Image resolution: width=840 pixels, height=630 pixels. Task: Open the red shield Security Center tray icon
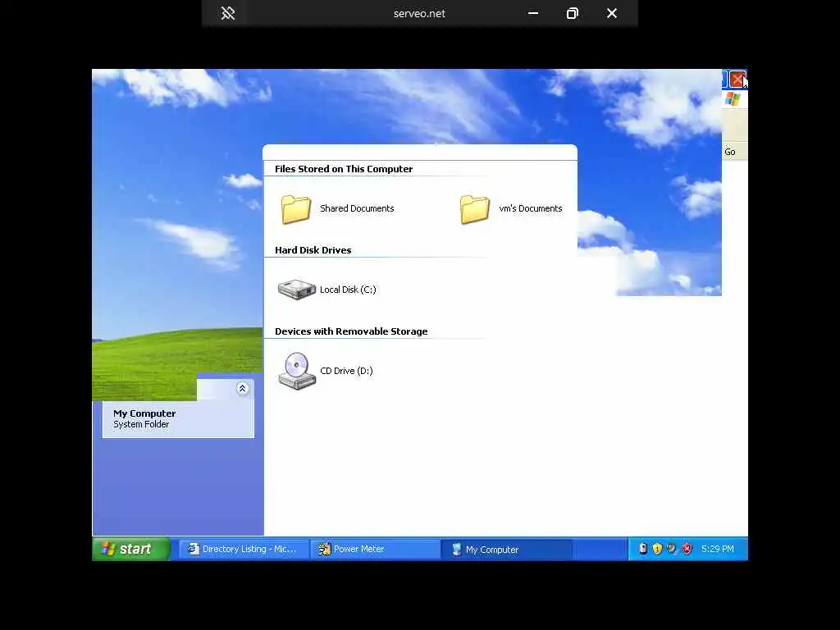coord(687,549)
